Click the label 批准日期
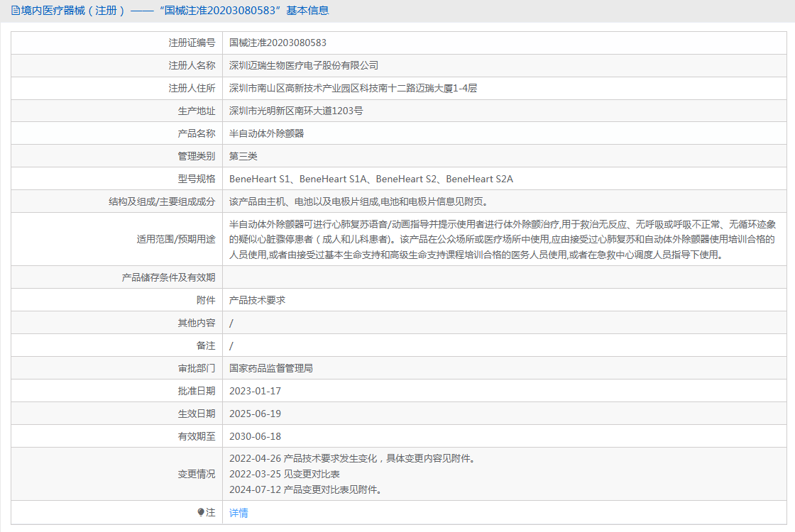 coord(197,391)
